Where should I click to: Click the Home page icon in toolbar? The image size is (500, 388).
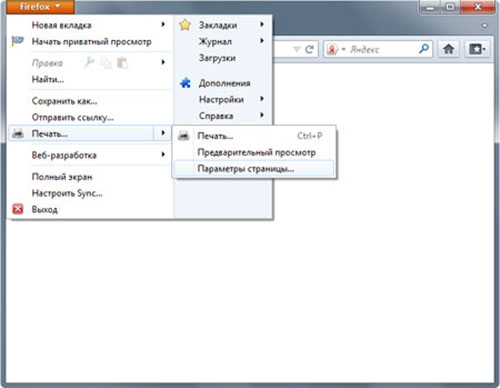coord(448,49)
